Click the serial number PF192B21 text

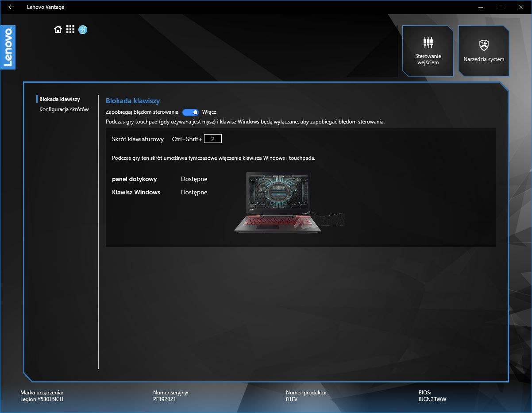tap(164, 399)
